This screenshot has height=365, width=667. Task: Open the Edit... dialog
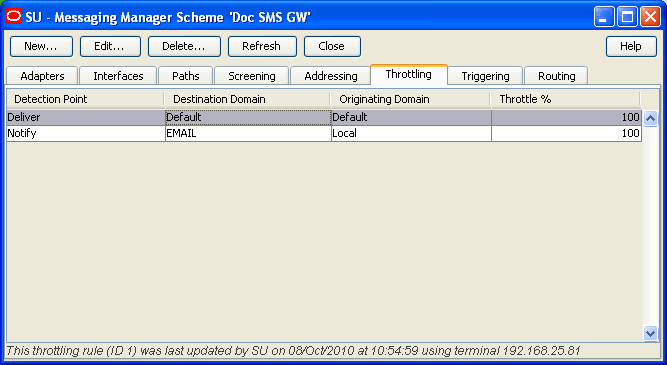pyautogui.click(x=110, y=46)
